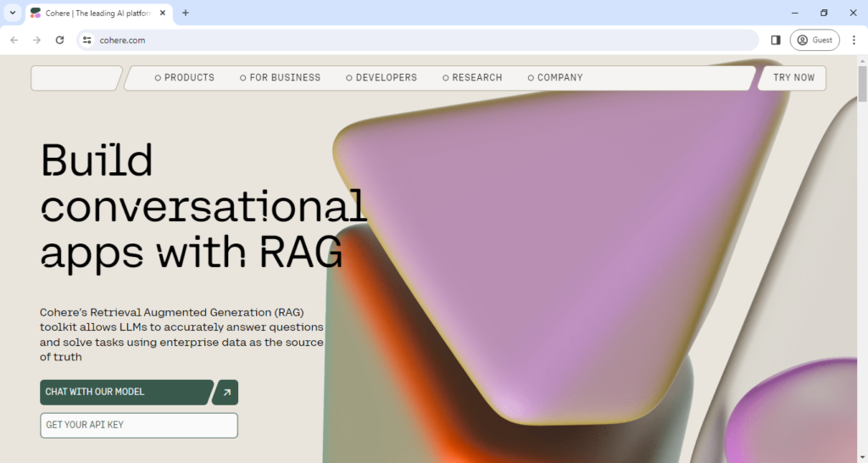Click the Try Now button
Image resolution: width=868 pixels, height=463 pixels.
[x=793, y=78]
